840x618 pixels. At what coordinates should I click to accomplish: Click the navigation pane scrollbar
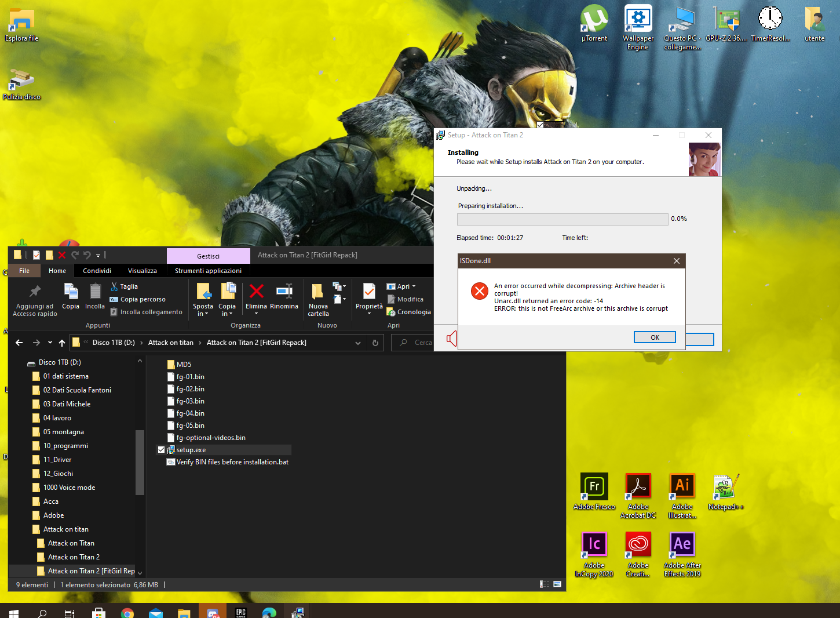point(139,462)
